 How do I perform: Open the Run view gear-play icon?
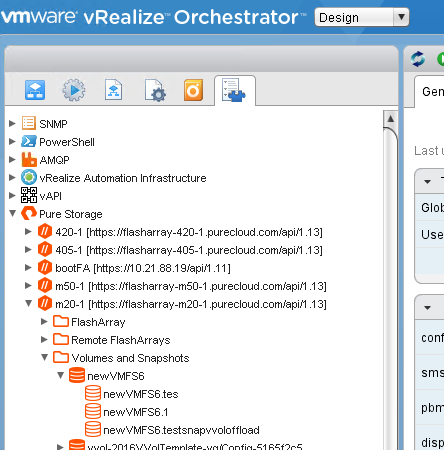pos(74,90)
